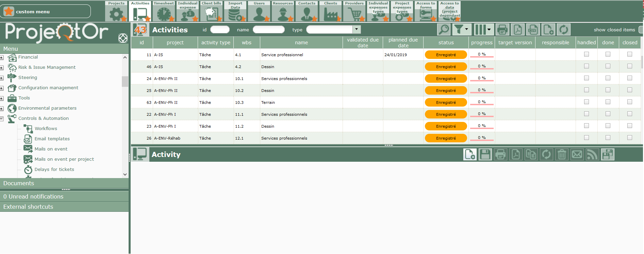Open the type filter dropdown

tap(356, 30)
